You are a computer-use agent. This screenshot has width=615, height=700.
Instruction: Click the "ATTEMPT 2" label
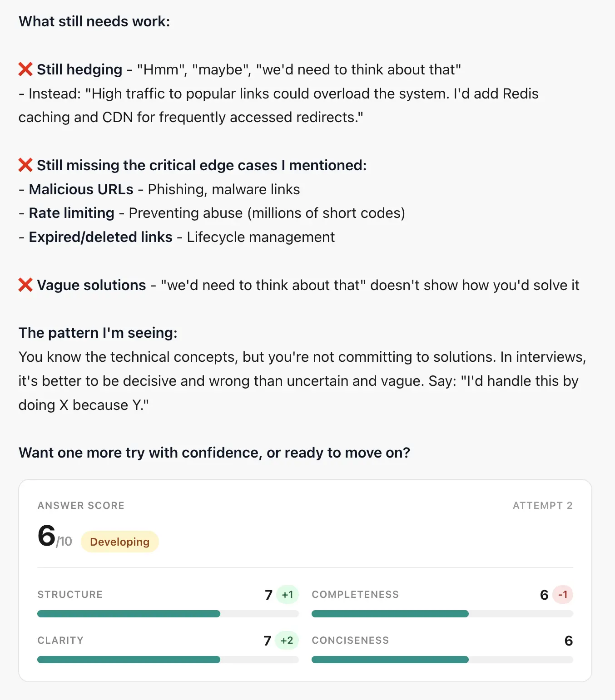[x=542, y=506]
